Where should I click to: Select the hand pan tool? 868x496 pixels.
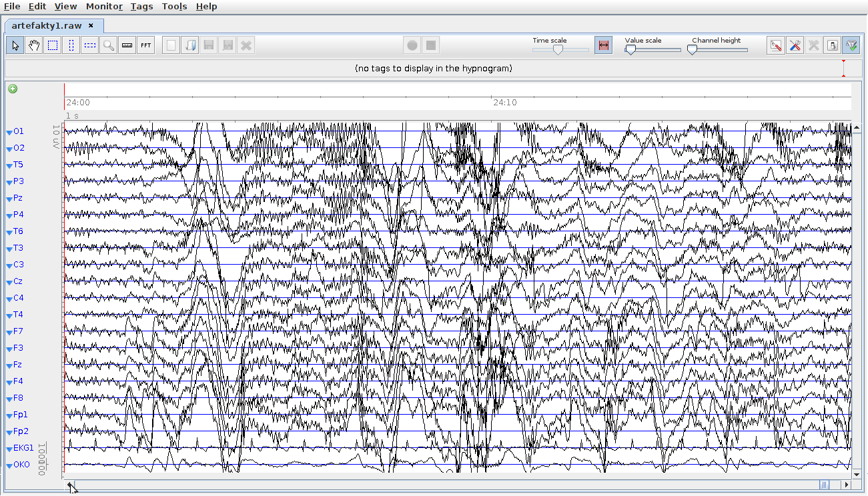33,45
